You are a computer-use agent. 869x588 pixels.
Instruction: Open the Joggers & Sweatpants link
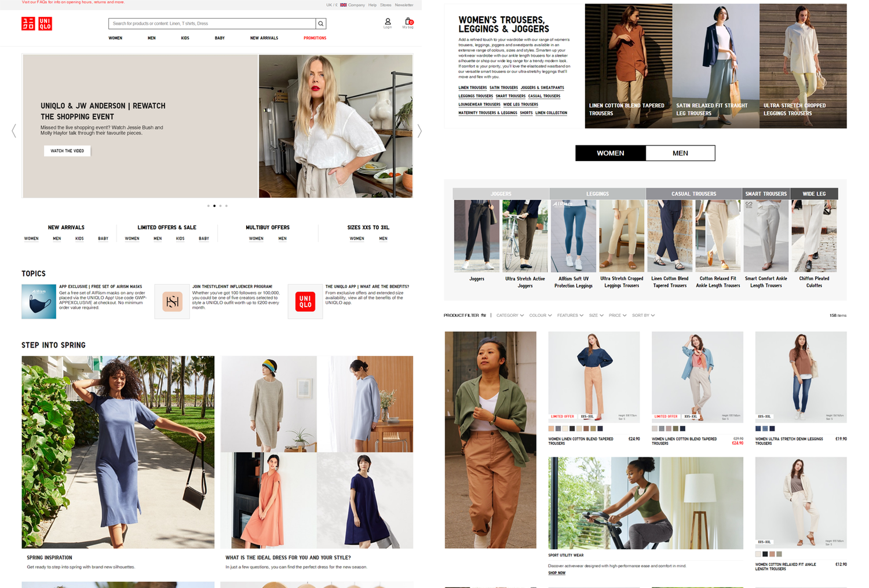pyautogui.click(x=542, y=88)
